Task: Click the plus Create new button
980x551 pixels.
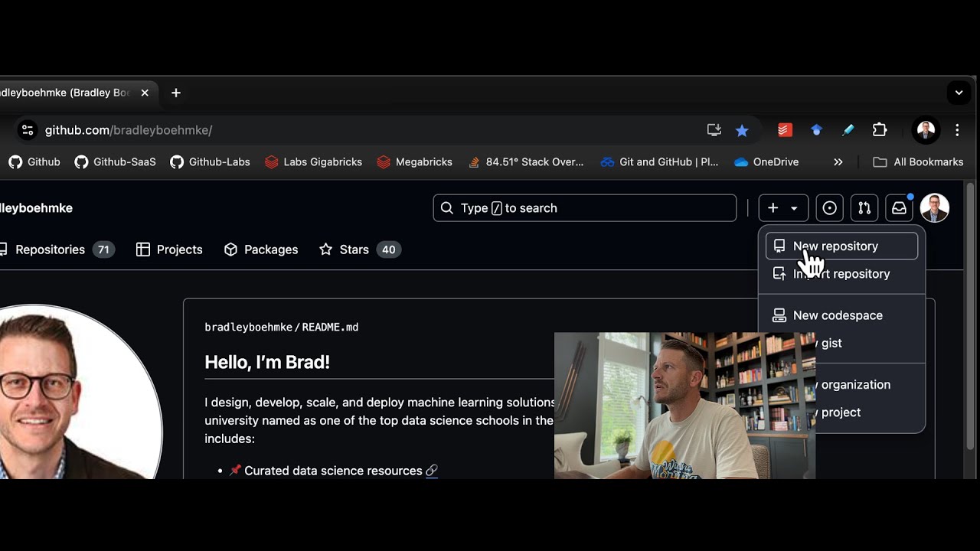Action: click(x=773, y=208)
